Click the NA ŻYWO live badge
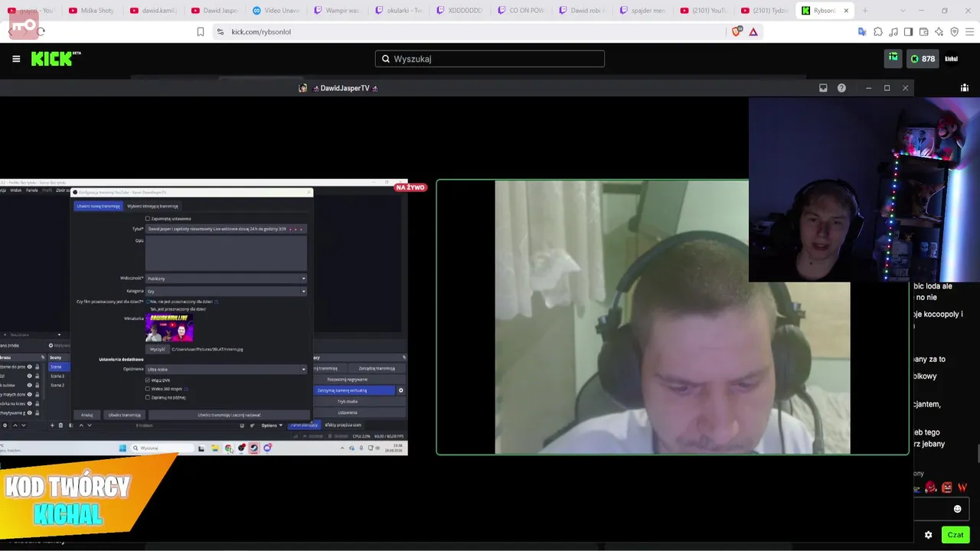 coord(410,187)
